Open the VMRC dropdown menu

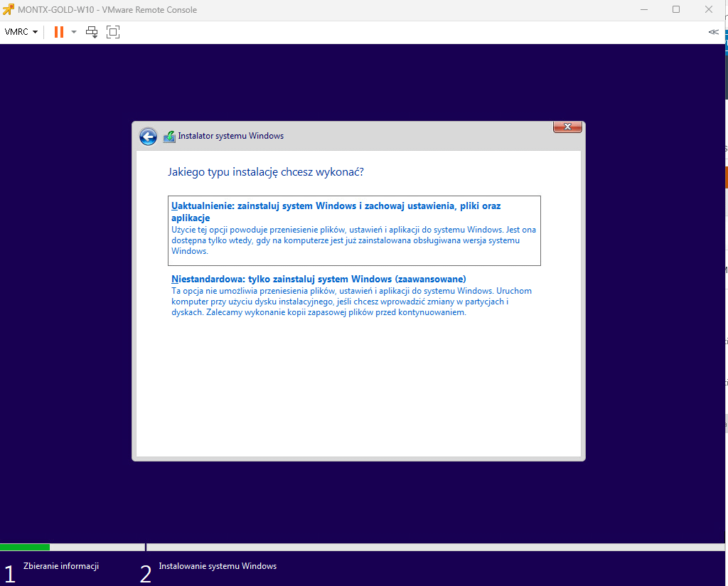point(21,32)
